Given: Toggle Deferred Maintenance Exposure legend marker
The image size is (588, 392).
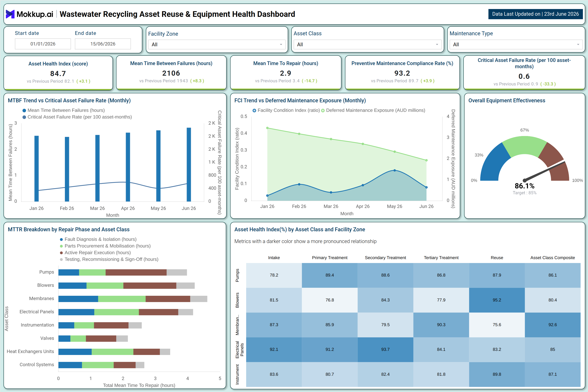Looking at the screenshot, I should [323, 111].
